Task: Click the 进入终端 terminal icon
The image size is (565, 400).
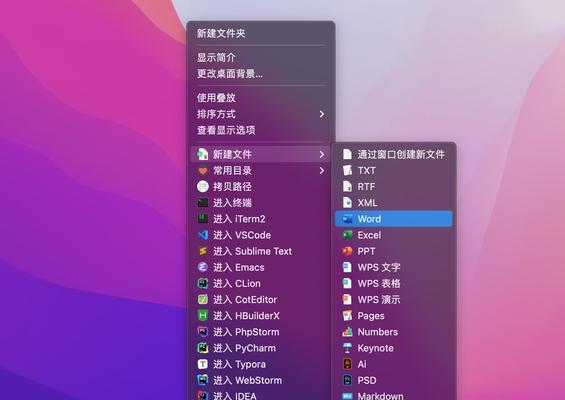Action: 203,203
